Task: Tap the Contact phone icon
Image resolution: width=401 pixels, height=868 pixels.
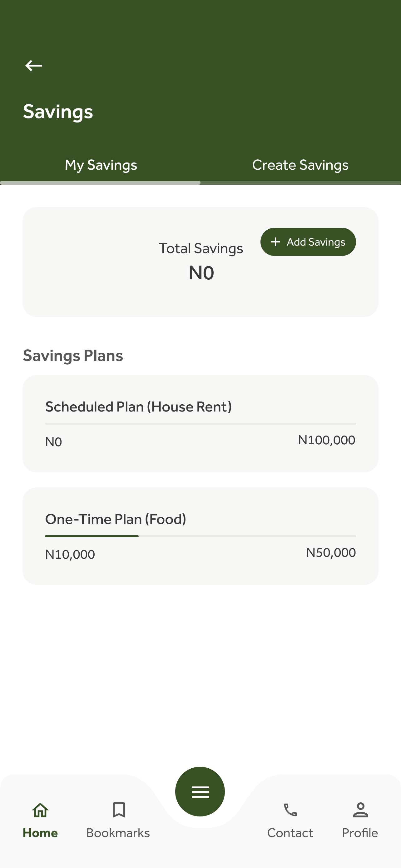Action: tap(290, 810)
